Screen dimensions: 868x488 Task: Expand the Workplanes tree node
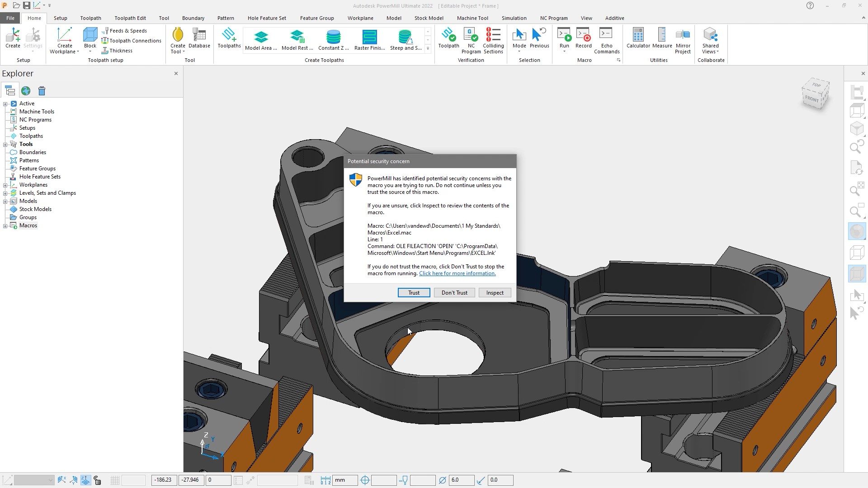[x=5, y=185]
